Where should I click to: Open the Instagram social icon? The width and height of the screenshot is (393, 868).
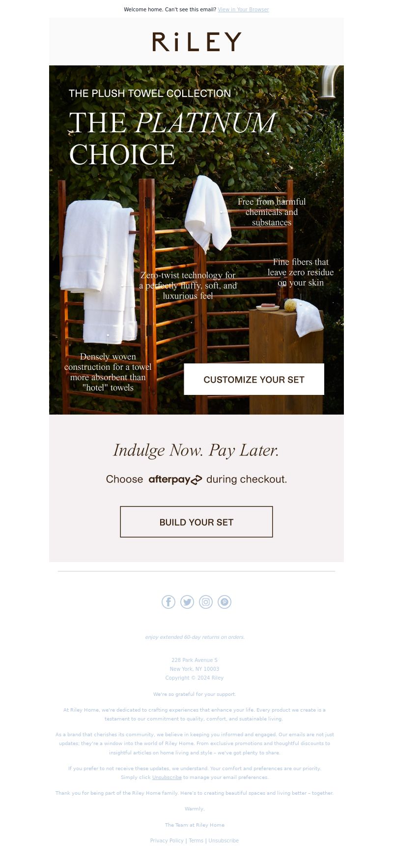(206, 602)
